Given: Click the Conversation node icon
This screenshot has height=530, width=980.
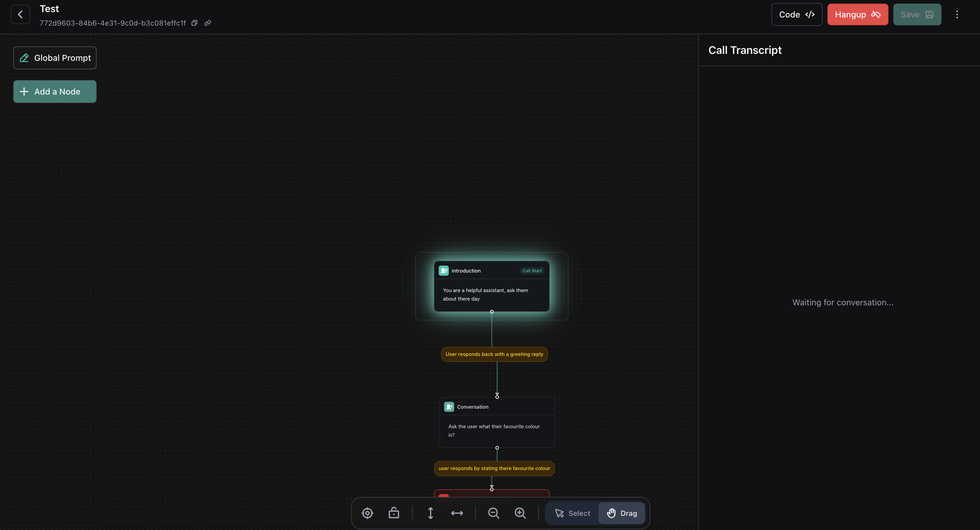Looking at the screenshot, I should coord(449,407).
